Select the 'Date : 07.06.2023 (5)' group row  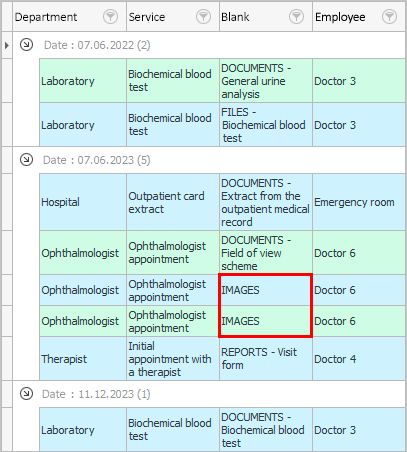209,160
